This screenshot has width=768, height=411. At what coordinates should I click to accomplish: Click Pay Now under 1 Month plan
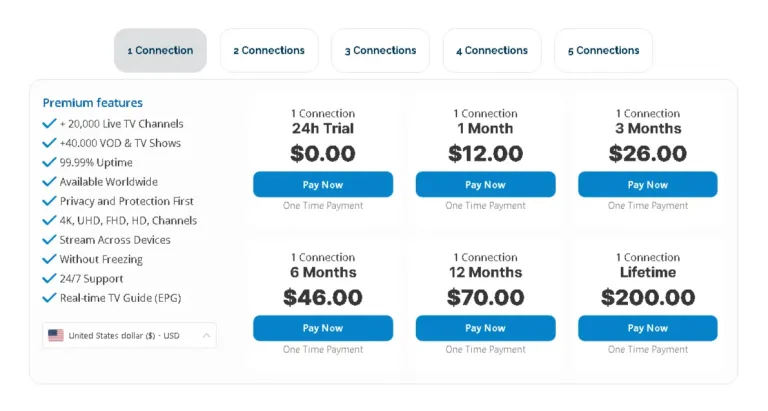[x=485, y=185]
